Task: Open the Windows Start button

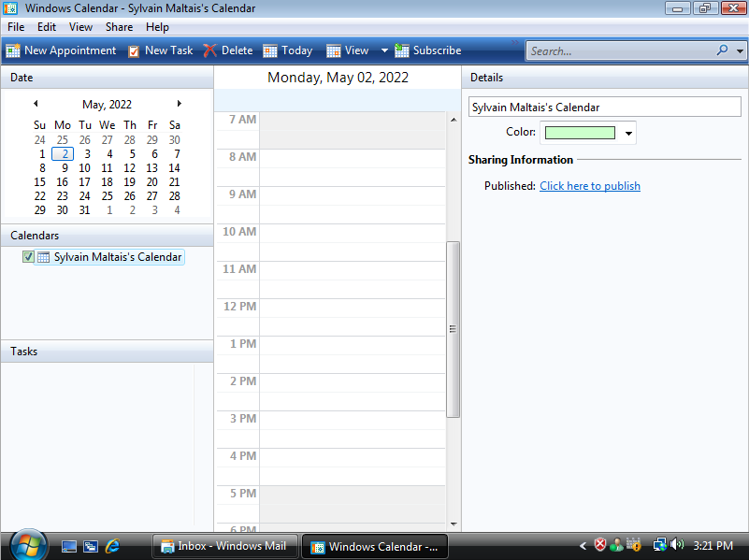Action: (x=29, y=545)
